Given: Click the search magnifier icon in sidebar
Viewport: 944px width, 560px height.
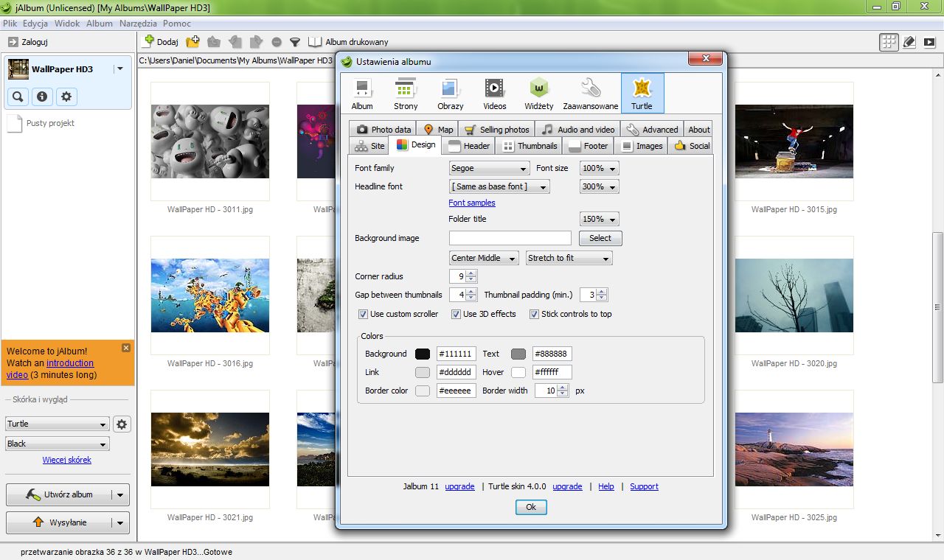Looking at the screenshot, I should (x=18, y=97).
